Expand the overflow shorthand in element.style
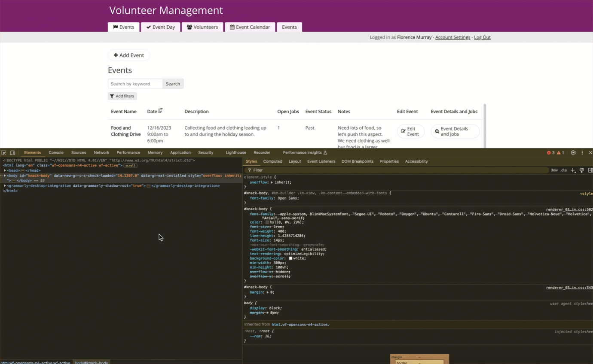Screen dimensions: 593x364 272,182
